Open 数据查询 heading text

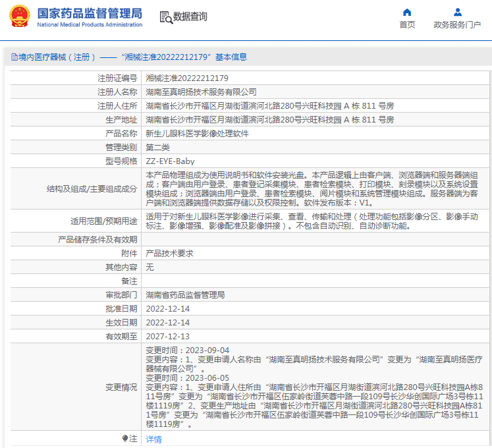pos(190,16)
